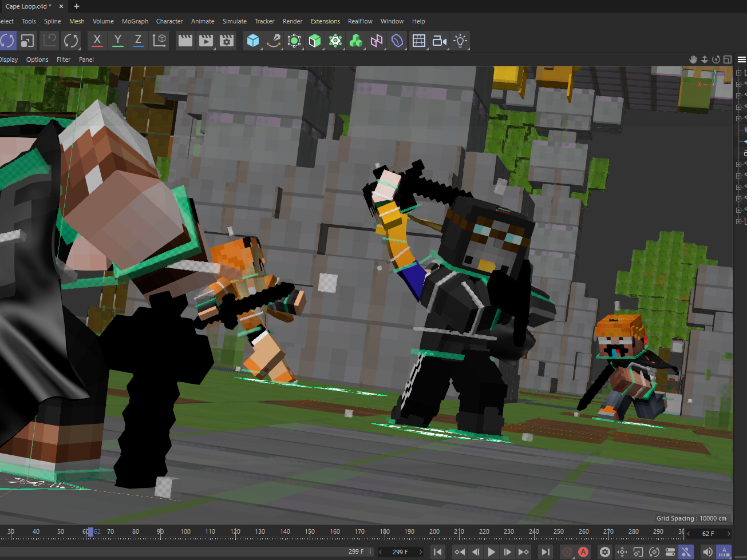Expand the topmost object tree node
The width and height of the screenshot is (747, 560).
tap(739, 73)
